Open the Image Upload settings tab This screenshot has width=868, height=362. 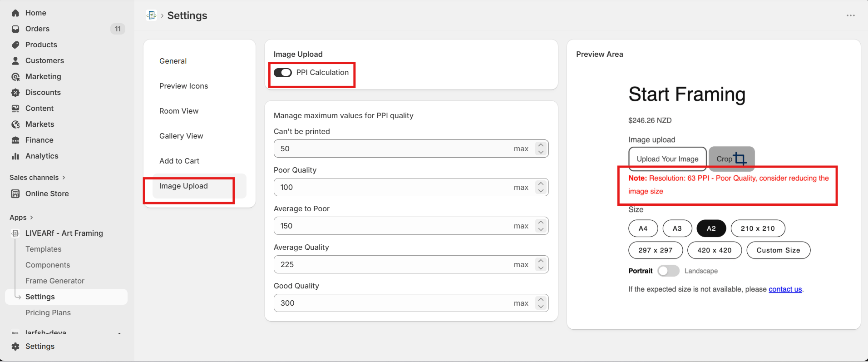[x=200, y=186]
